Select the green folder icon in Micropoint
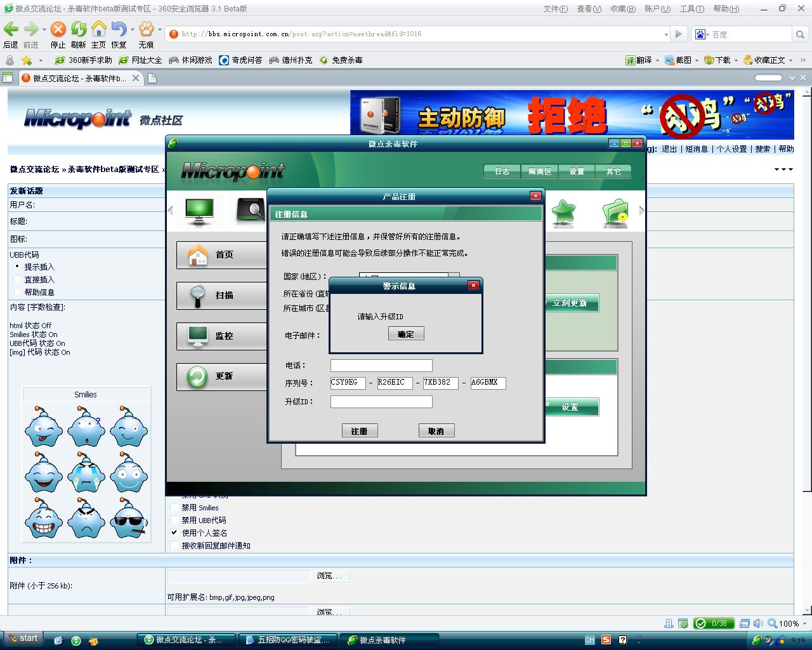 pos(615,213)
